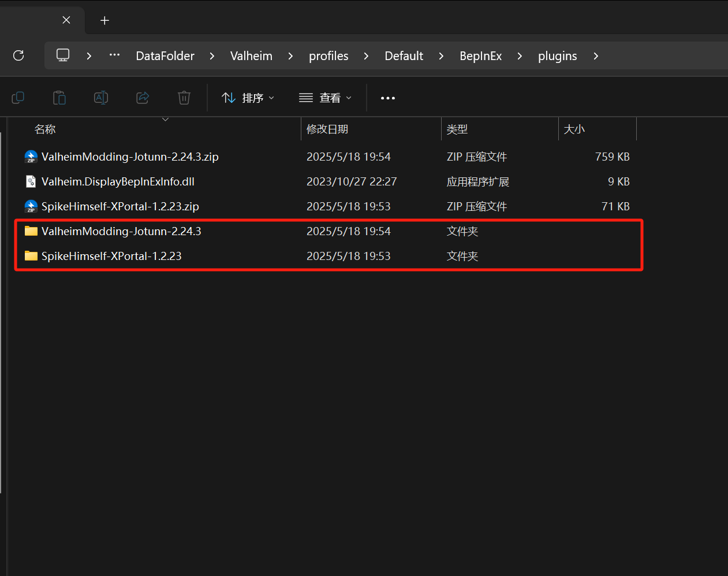Refresh the plugins folder view

point(18,55)
